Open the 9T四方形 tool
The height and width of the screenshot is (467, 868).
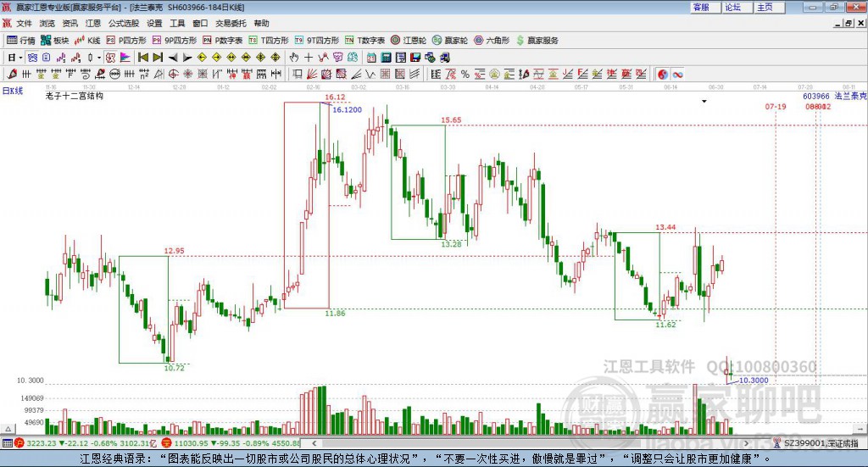[x=317, y=41]
